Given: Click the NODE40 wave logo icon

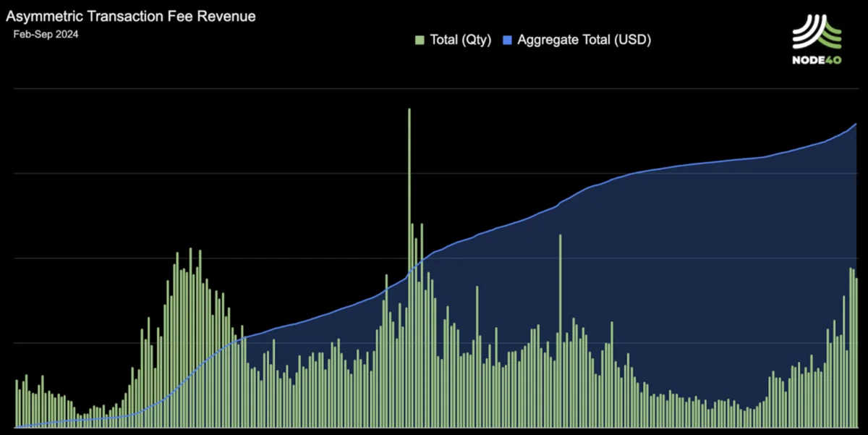Looking at the screenshot, I should point(817,33).
